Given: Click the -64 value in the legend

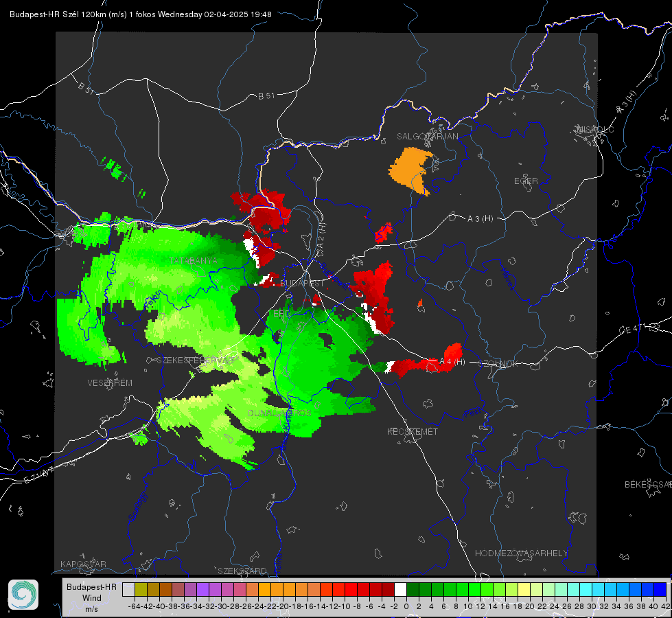Looking at the screenshot, I should pos(134,606).
